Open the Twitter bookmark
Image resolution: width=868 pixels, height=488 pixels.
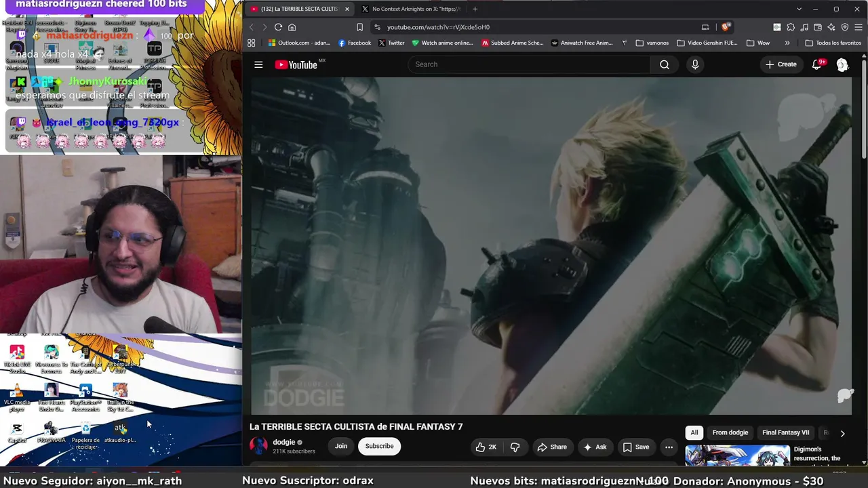(391, 43)
